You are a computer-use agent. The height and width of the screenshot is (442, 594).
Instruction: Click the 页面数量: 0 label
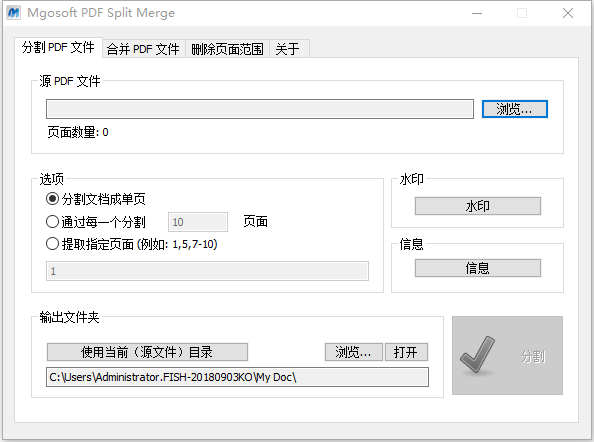78,132
